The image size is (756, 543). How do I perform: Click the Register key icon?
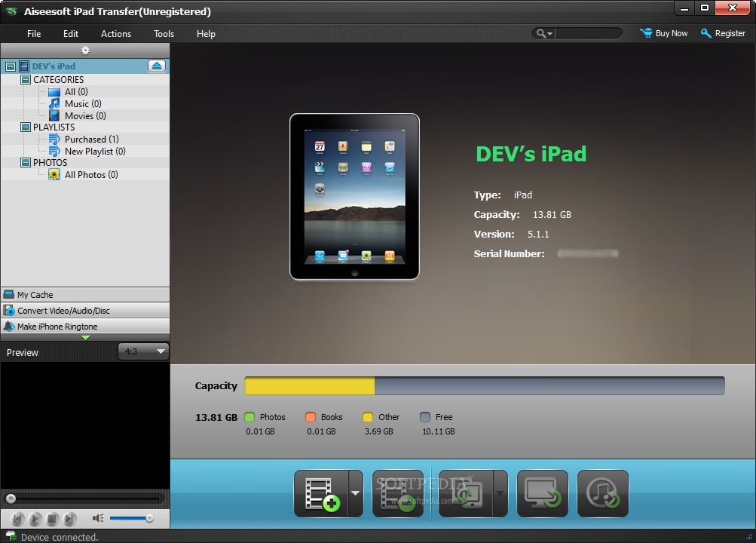706,32
